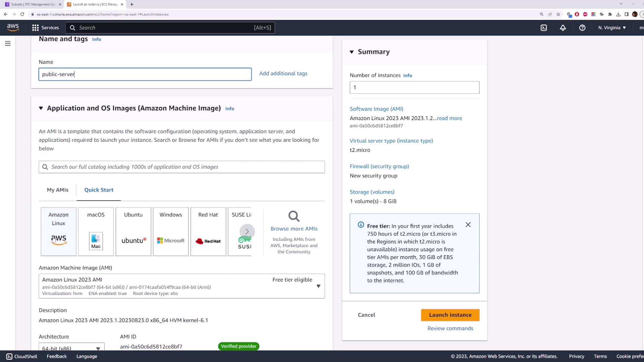Open the left navigation hamburger menu
The image size is (644, 362).
(8, 44)
